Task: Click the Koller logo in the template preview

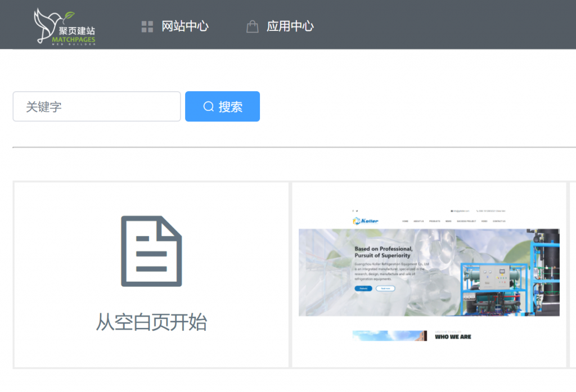Action: 366,221
